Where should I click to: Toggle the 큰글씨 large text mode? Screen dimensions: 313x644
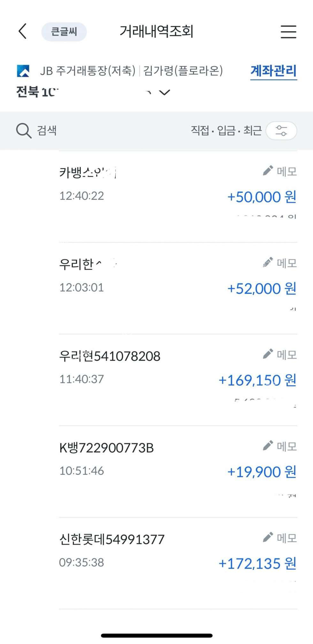point(64,32)
